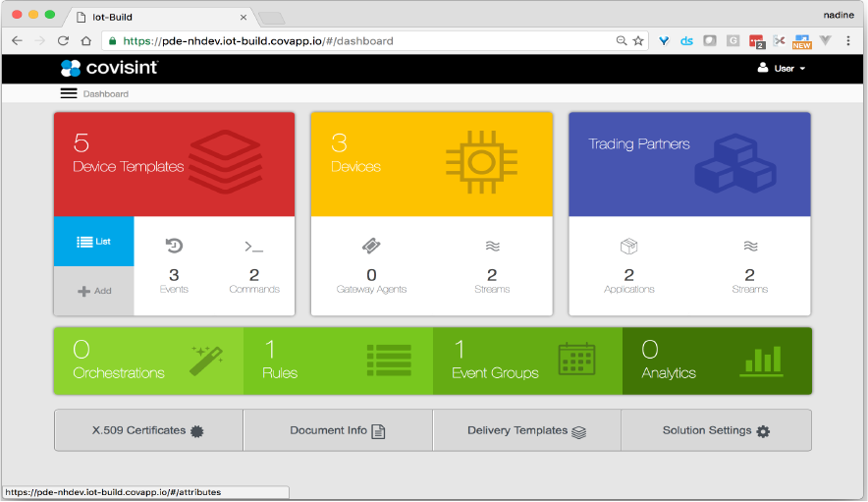
Task: Click the Orchestrations magic wand icon
Action: [206, 361]
